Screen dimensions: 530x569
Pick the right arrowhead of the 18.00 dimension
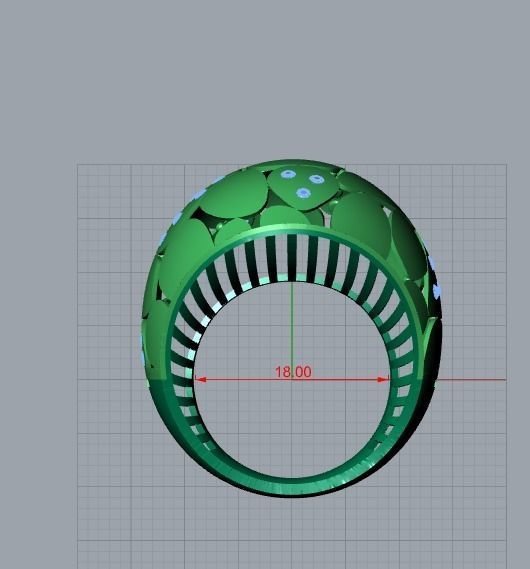pyautogui.click(x=383, y=380)
